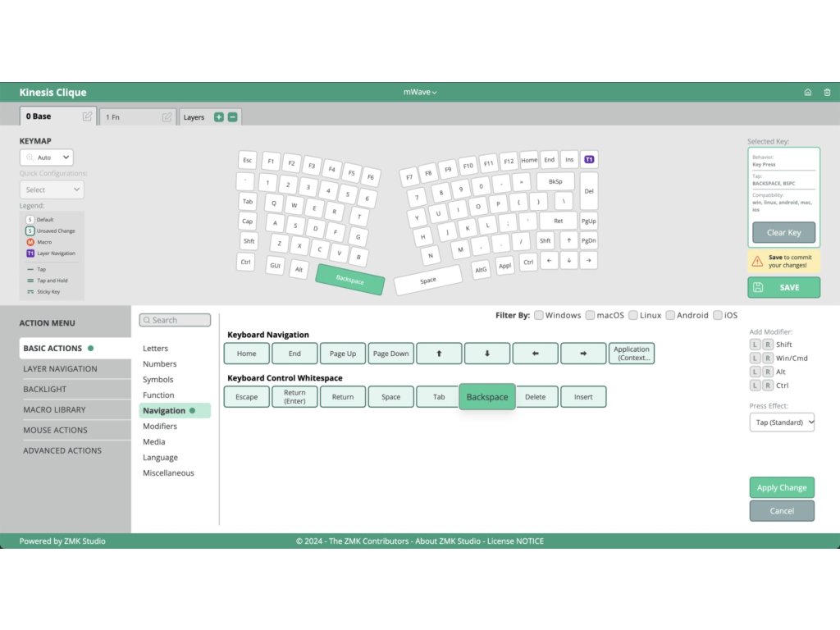Select the purple T1 layer navigation key

click(589, 159)
